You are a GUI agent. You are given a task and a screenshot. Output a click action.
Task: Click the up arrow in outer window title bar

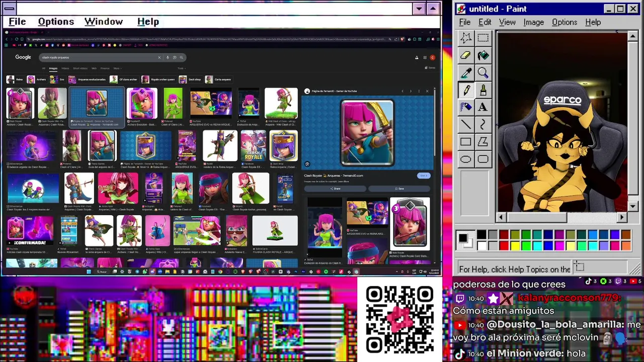(433, 9)
